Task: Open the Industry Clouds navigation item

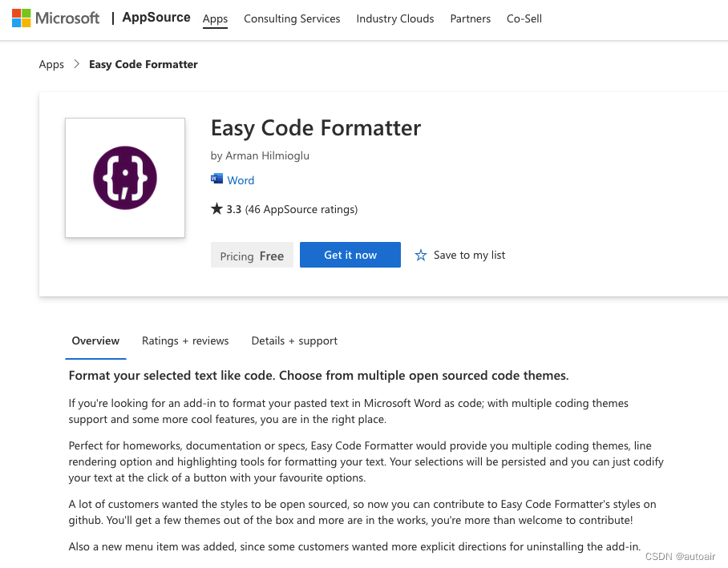Action: pyautogui.click(x=394, y=18)
